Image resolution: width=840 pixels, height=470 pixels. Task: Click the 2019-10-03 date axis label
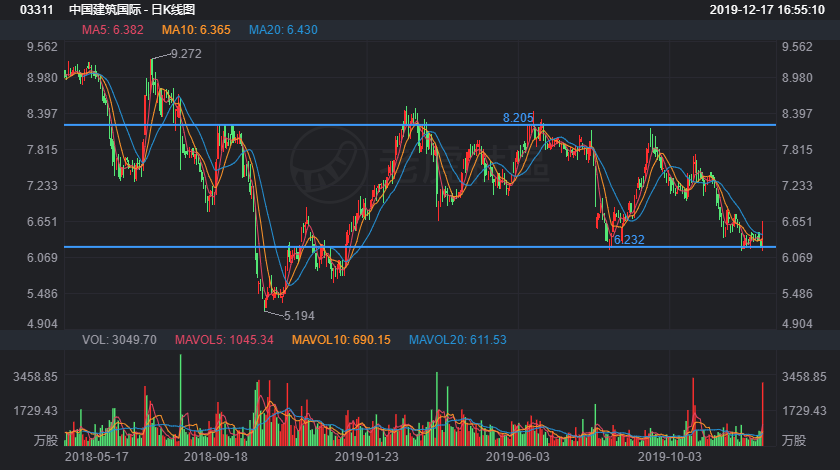point(671,455)
